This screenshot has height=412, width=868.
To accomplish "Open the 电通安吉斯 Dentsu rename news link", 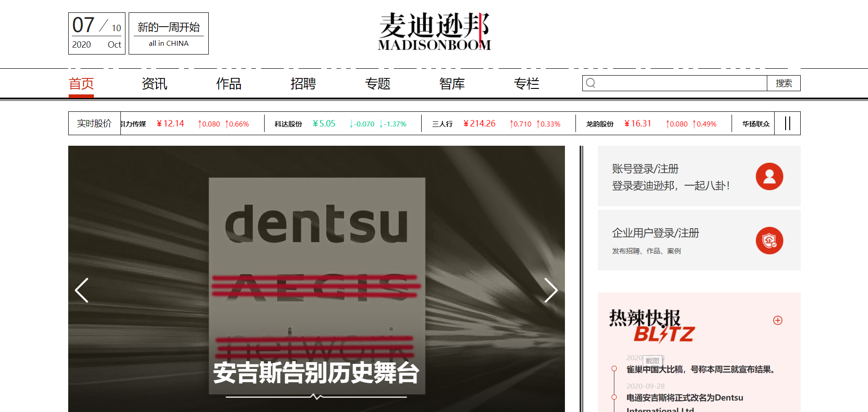I will click(x=684, y=398).
